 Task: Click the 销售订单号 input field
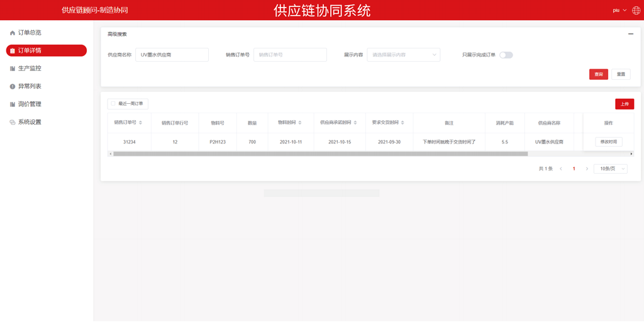click(x=290, y=55)
